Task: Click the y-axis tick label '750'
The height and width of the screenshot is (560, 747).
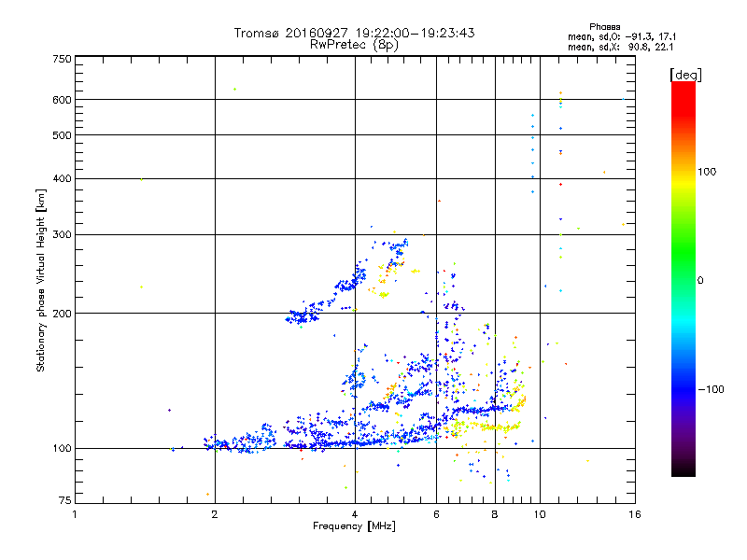Action: (62, 59)
